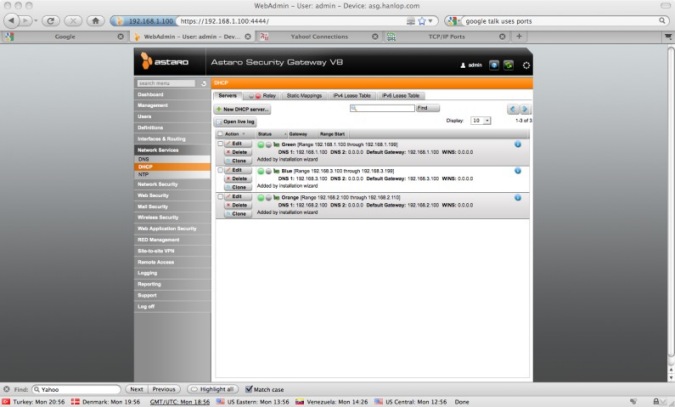675x407 pixels.
Task: Click the blue help icon in header
Action: [494, 64]
